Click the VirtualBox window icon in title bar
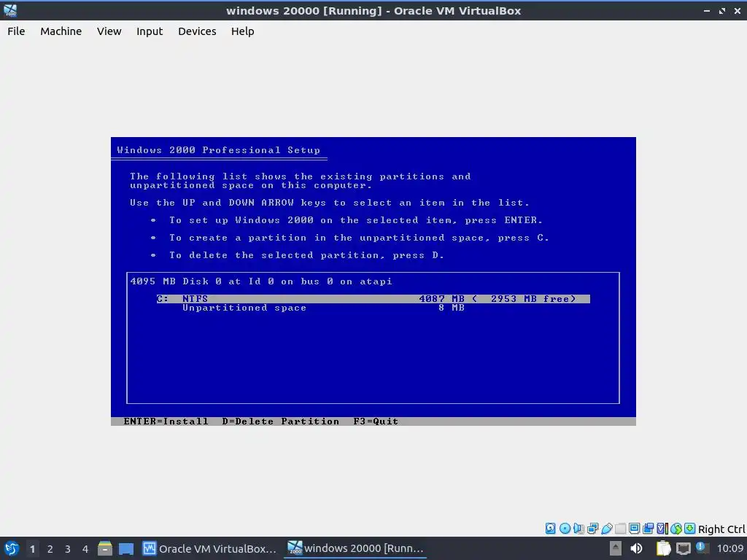 tap(10, 10)
